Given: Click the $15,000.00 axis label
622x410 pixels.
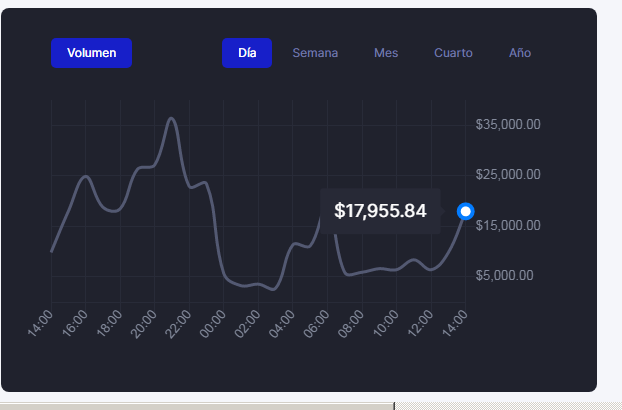Looking at the screenshot, I should [x=508, y=225].
